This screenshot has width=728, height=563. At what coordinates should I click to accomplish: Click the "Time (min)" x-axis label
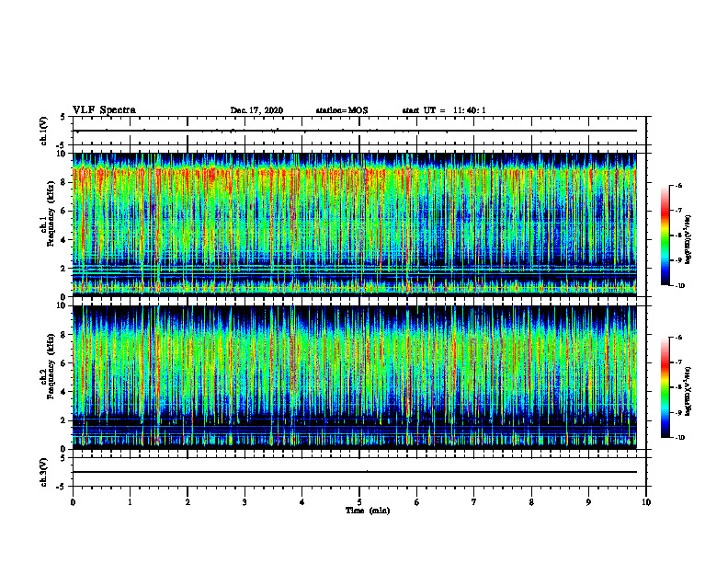click(x=368, y=511)
